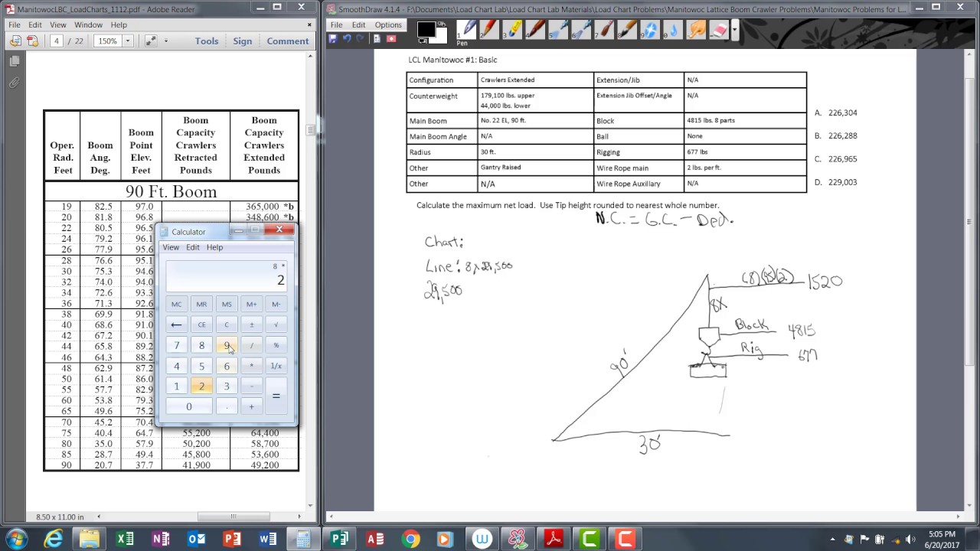Viewport: 980px width, 551px height.
Task: Click the page icon in the SmoothDraw toolbar
Action: (377, 38)
